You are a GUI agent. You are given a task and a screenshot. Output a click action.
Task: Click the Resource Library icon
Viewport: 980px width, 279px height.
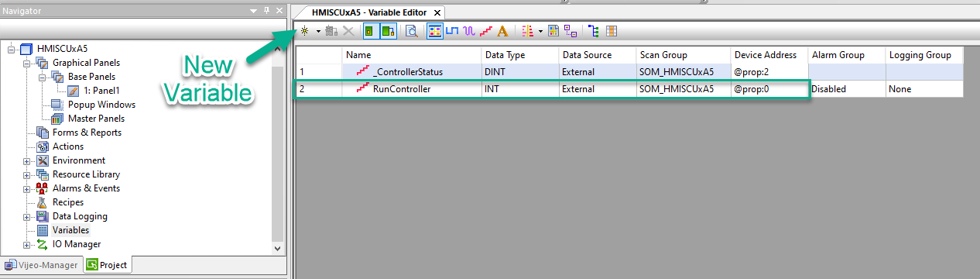(x=43, y=174)
